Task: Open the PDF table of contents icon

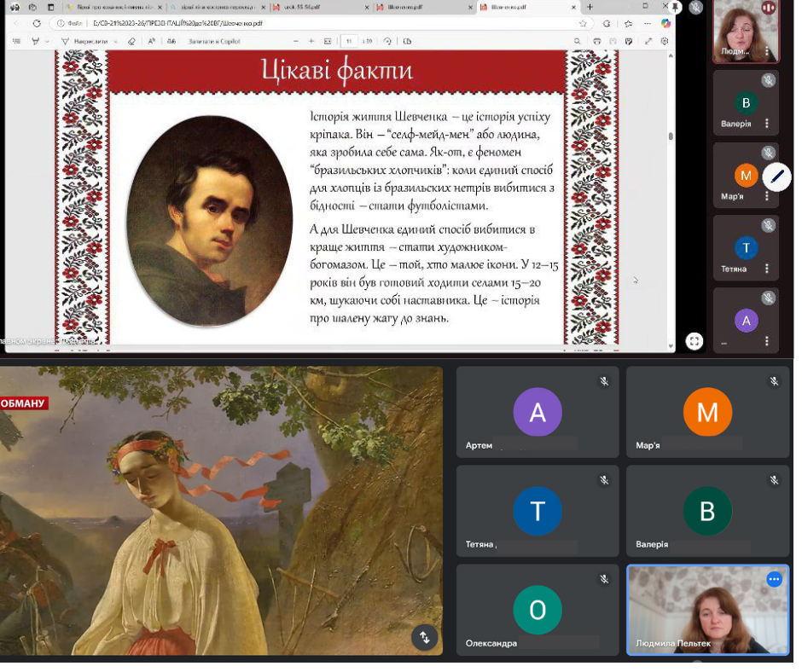Action: (x=16, y=42)
